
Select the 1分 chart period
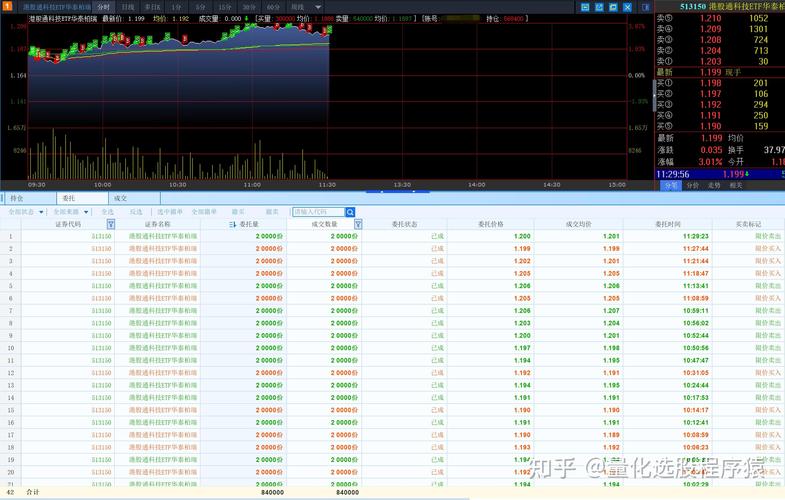tap(176, 7)
